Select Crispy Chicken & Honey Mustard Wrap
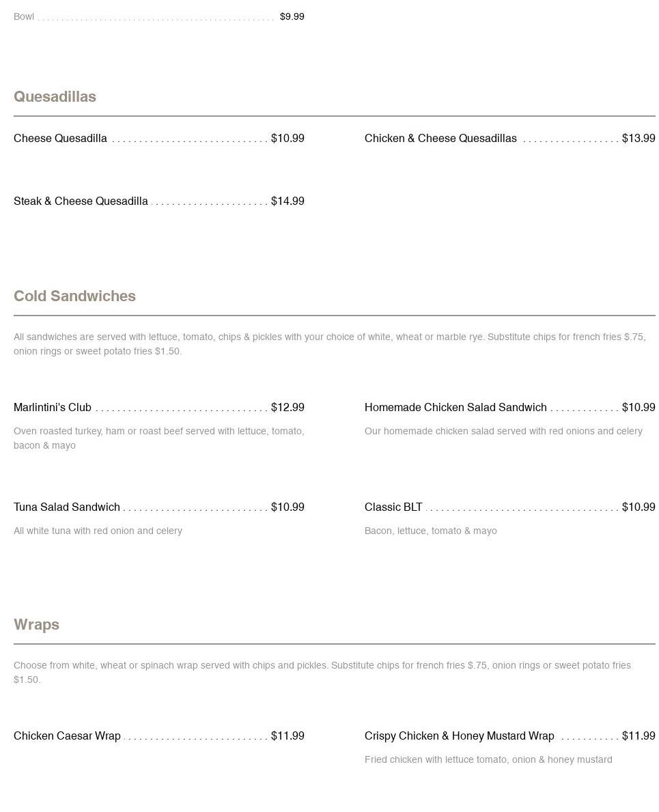Screen dimensions: 659x812 coord(459,736)
